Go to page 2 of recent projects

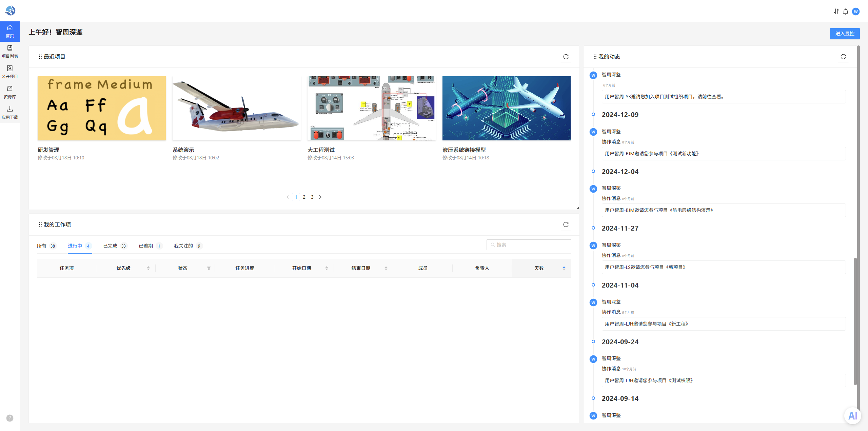[x=304, y=197]
